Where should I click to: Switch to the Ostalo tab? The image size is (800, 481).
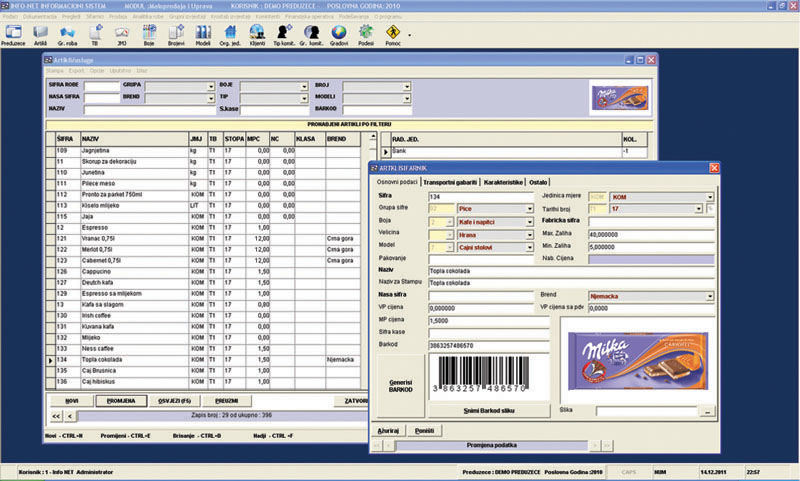click(x=538, y=182)
